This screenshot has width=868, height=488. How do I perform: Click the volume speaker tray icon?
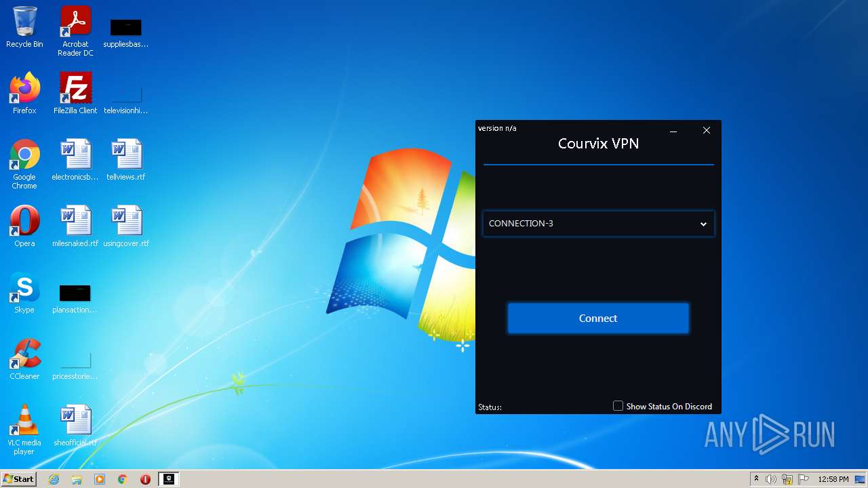click(771, 479)
